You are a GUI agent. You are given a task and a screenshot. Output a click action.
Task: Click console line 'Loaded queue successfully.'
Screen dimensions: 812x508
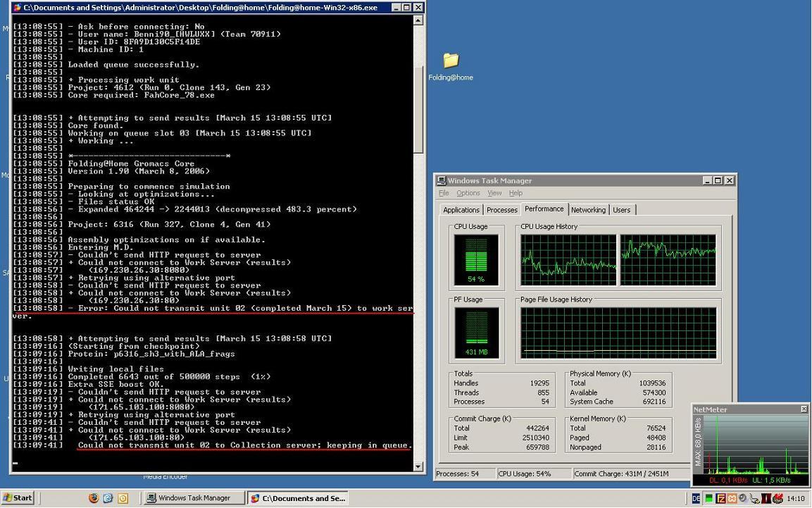pos(133,65)
